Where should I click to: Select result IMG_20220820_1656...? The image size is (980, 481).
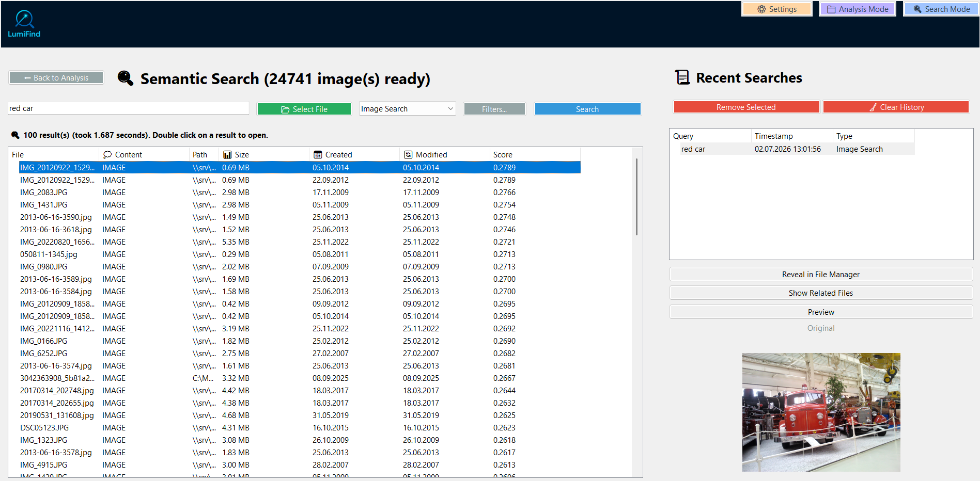point(300,242)
